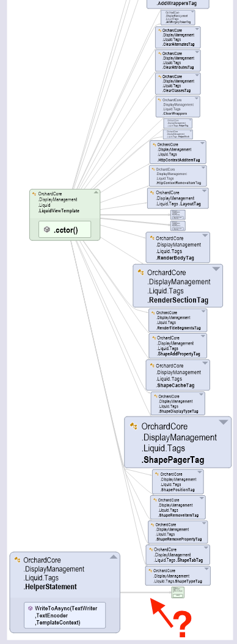Collapse the LiquidViewTemplate node
Viewport: 237px width, 644px height.
[x=96, y=192]
